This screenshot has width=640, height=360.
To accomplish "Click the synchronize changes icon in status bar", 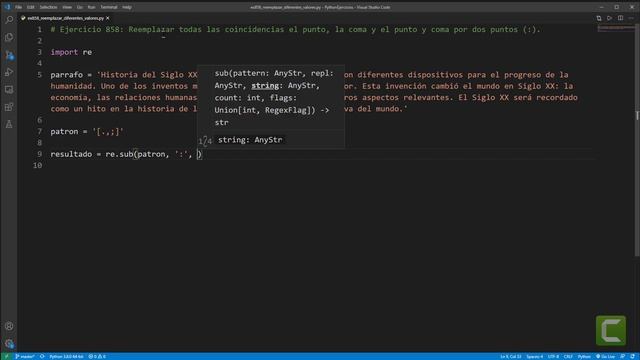I will pos(42,356).
